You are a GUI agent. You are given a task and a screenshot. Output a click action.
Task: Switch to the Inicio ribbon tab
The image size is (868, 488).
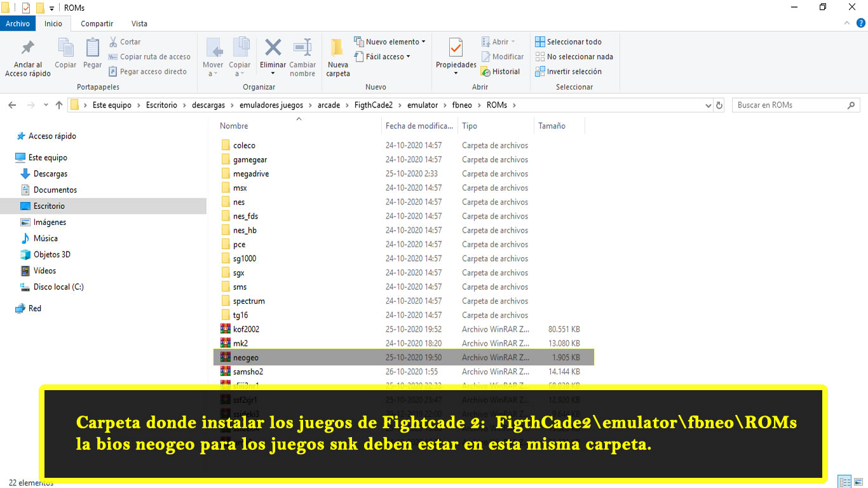[x=53, y=24]
